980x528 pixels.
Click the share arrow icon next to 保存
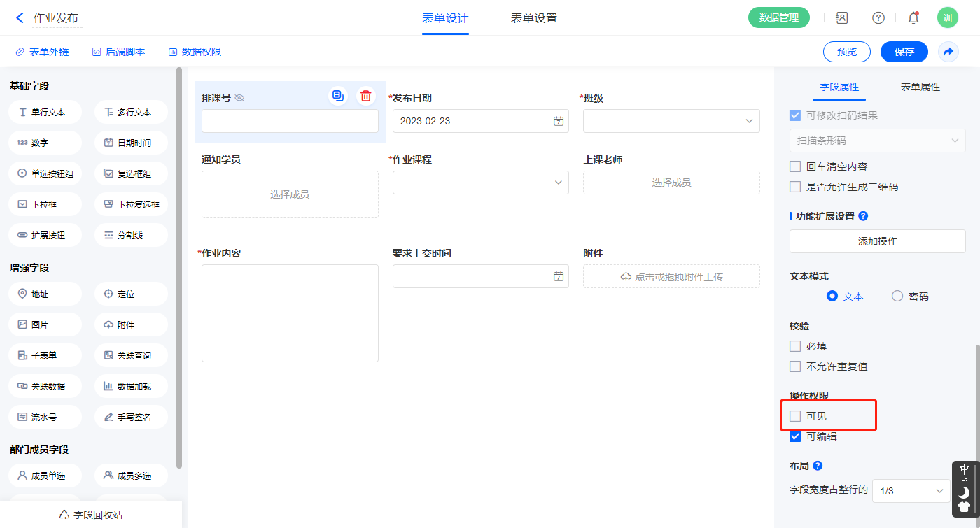point(948,52)
